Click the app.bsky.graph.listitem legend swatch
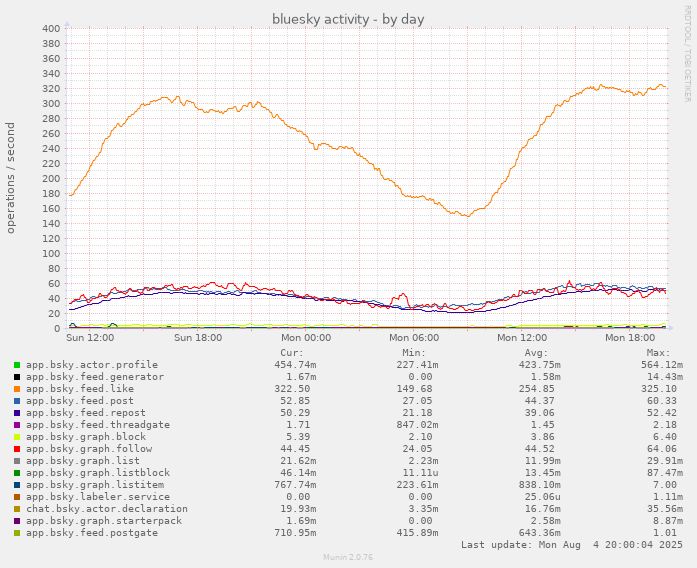 click(x=17, y=485)
